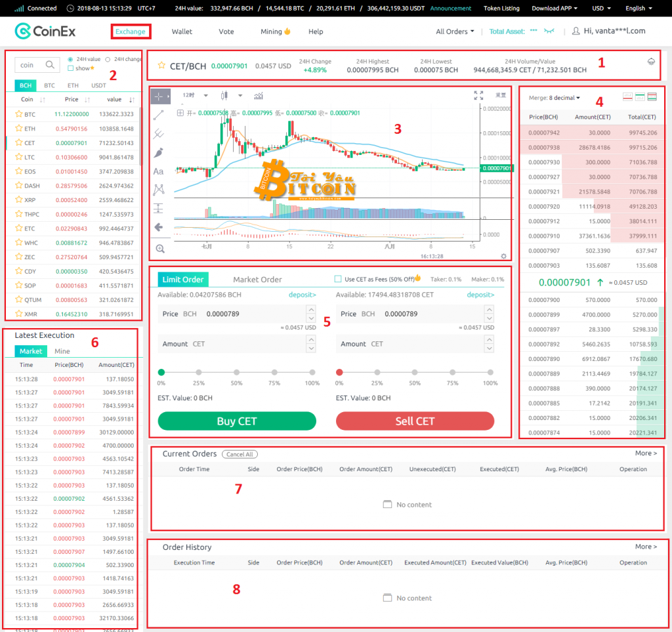Screen dimensions: 672x632
Task: Enable Use CET as Fees checkbox
Action: (x=339, y=279)
